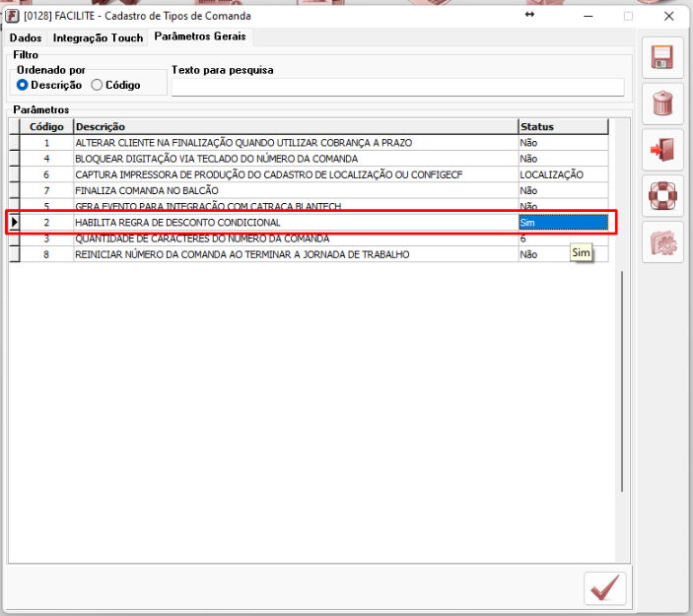Click the save floppy disk icon
Viewport: 693px width, 616px height.
point(662,57)
